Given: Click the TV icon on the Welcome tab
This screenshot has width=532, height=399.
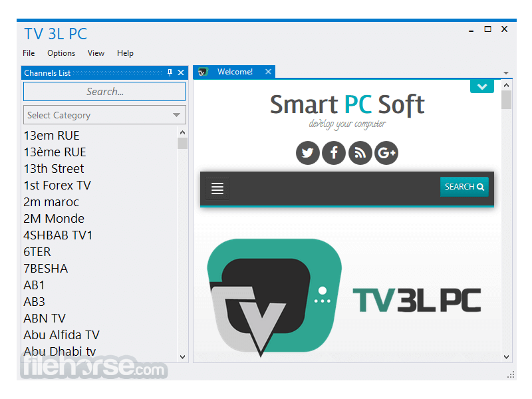Looking at the screenshot, I should tap(203, 72).
